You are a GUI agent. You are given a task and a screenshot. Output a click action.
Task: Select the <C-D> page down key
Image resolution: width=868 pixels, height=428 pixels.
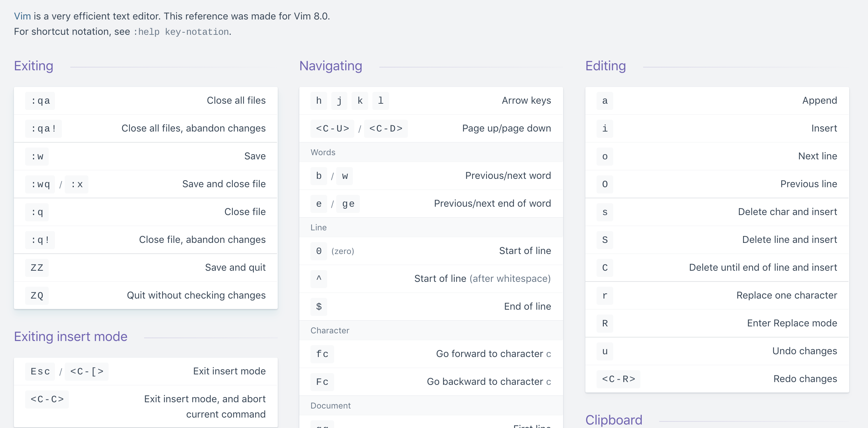point(386,129)
